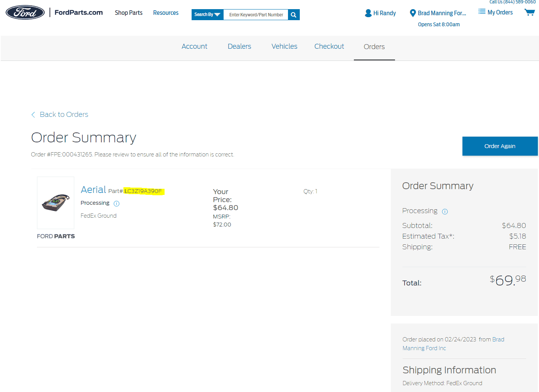
Task: Click the Order placed on 02/24/2023 text
Action: coord(439,339)
